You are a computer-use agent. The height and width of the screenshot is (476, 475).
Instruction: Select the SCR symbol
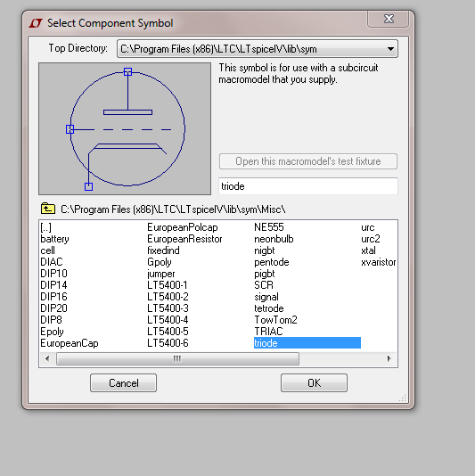264,285
